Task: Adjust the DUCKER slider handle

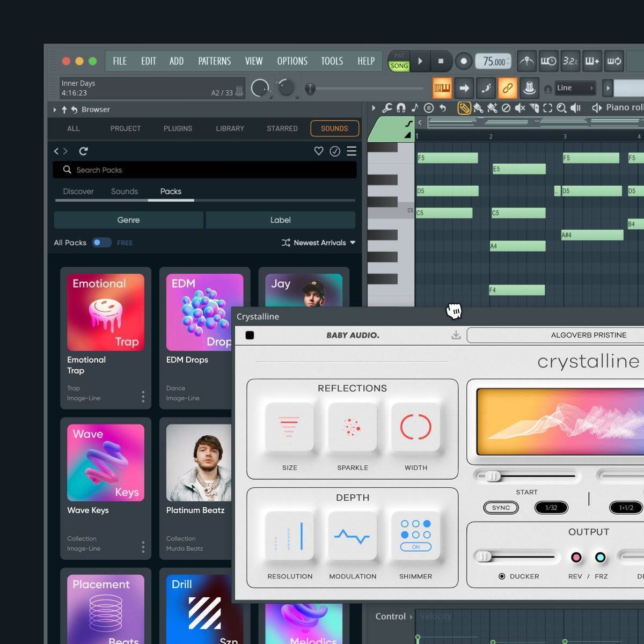Action: [x=484, y=557]
